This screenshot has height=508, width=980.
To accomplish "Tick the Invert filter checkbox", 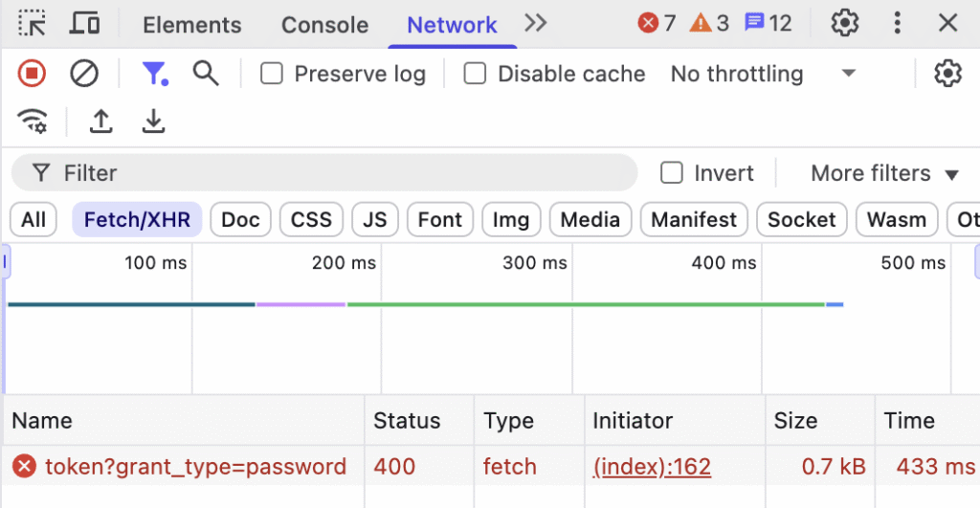I will (673, 173).
